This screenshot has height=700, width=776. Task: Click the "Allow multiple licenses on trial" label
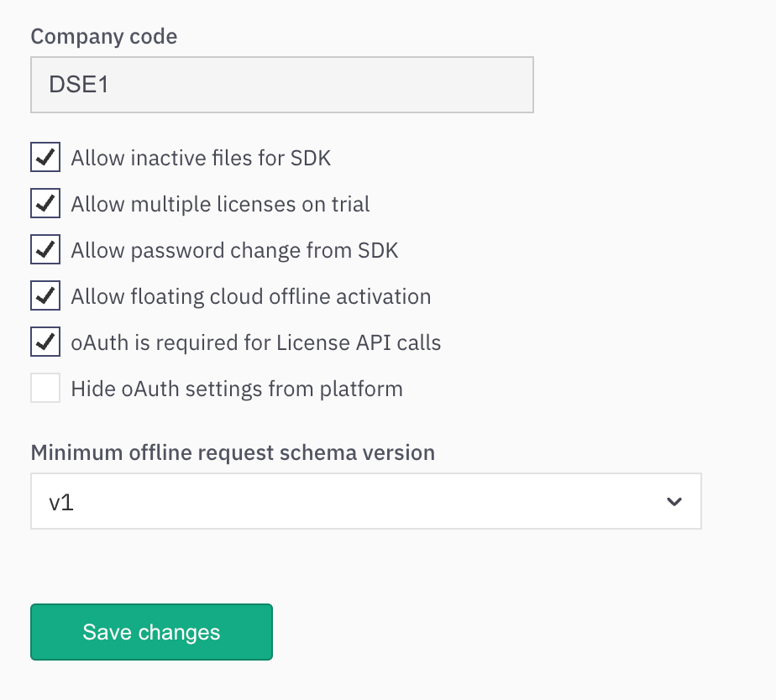[220, 204]
